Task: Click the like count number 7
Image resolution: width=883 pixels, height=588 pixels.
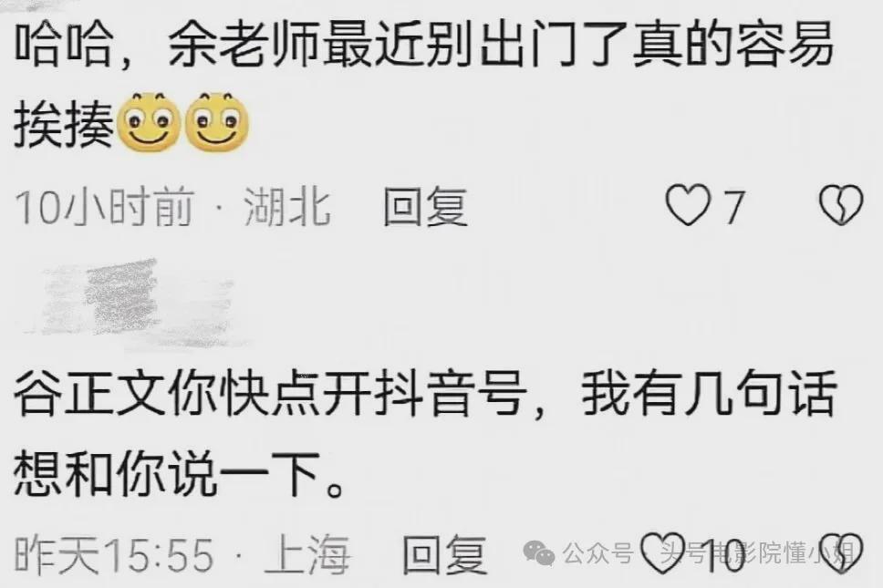Action: pyautogui.click(x=733, y=207)
